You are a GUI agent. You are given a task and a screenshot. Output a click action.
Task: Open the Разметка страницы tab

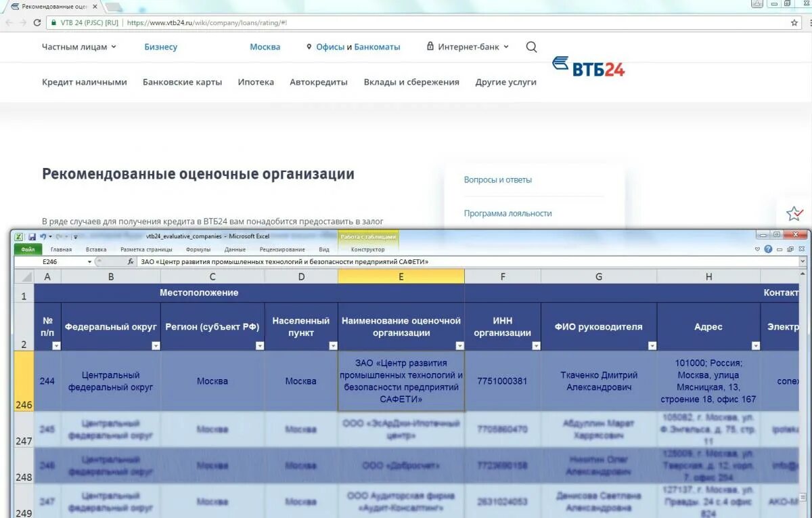146,249
